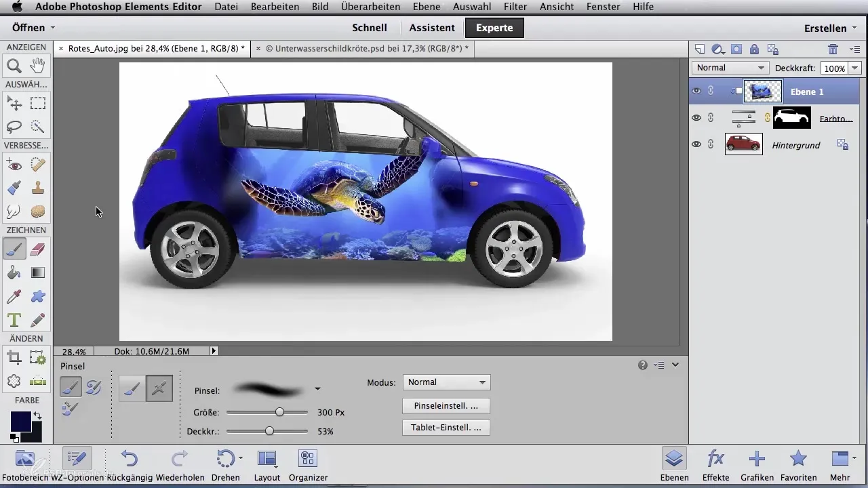868x488 pixels.
Task: Open the Pinsel brush preset picker
Action: (317, 389)
